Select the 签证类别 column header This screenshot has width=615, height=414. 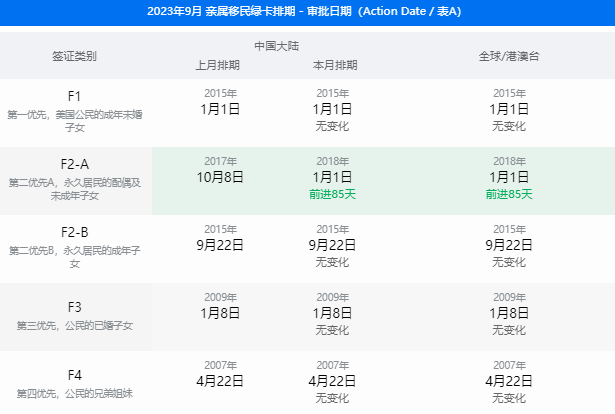[74, 56]
